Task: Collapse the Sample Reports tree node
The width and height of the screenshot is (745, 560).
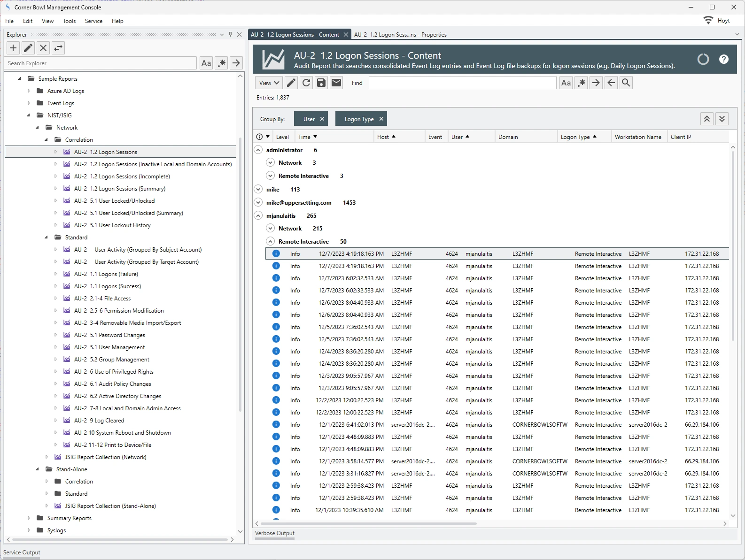Action: tap(19, 79)
